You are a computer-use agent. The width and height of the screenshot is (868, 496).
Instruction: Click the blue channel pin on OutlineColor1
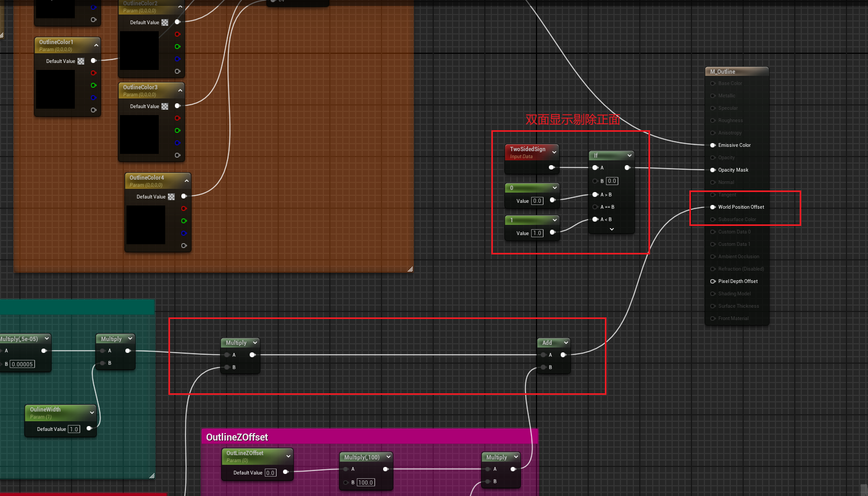94,98
